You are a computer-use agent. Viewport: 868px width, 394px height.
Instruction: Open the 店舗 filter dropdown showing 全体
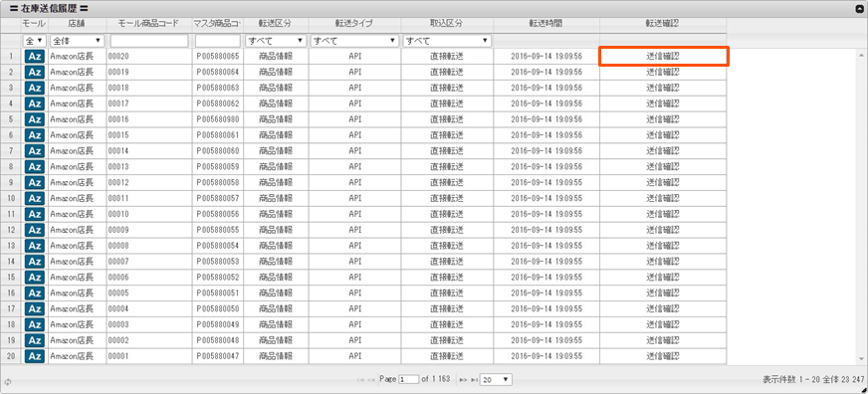click(x=77, y=41)
